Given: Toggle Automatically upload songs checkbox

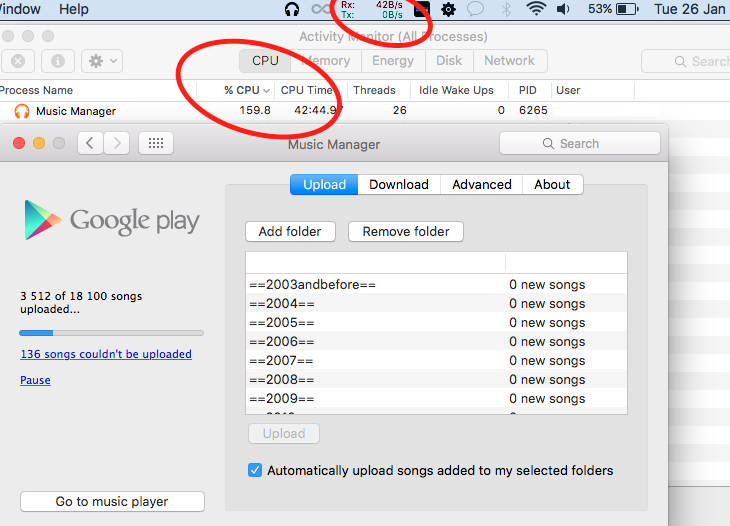Looking at the screenshot, I should (x=255, y=470).
